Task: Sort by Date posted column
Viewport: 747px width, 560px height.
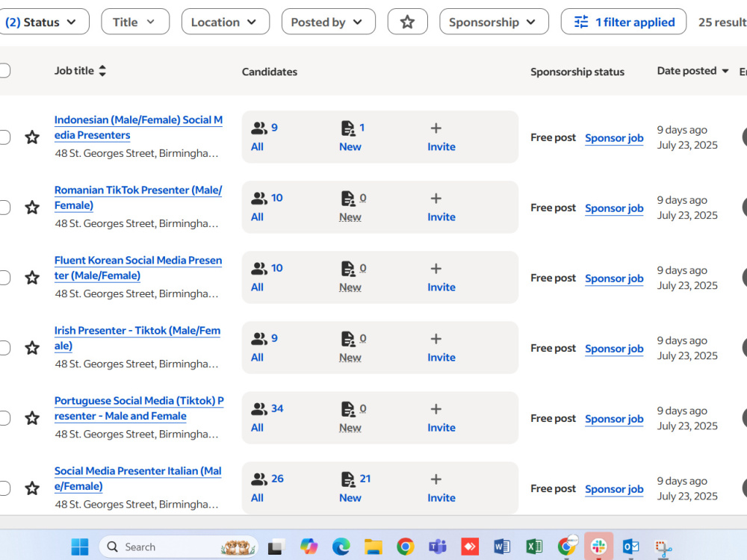Action: pyautogui.click(x=692, y=71)
